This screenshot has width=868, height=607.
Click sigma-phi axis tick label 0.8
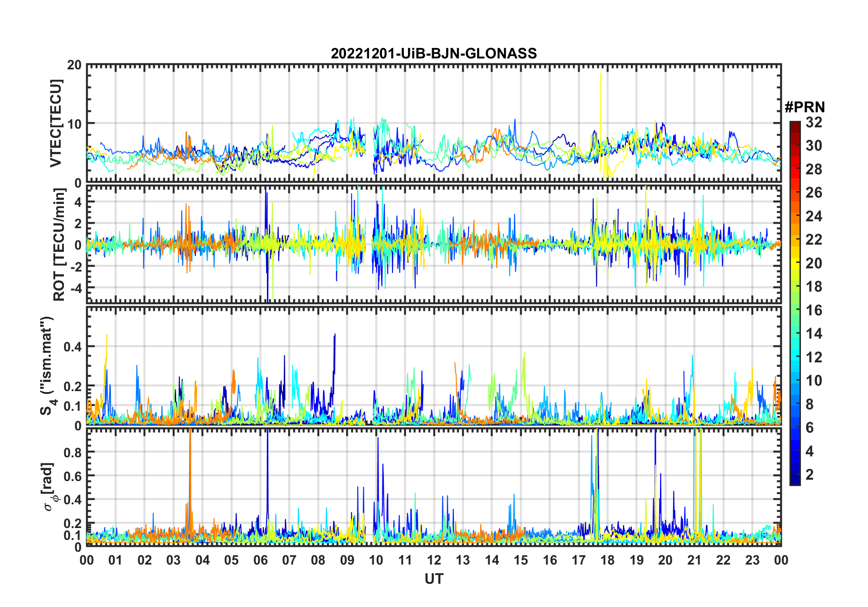(x=73, y=452)
